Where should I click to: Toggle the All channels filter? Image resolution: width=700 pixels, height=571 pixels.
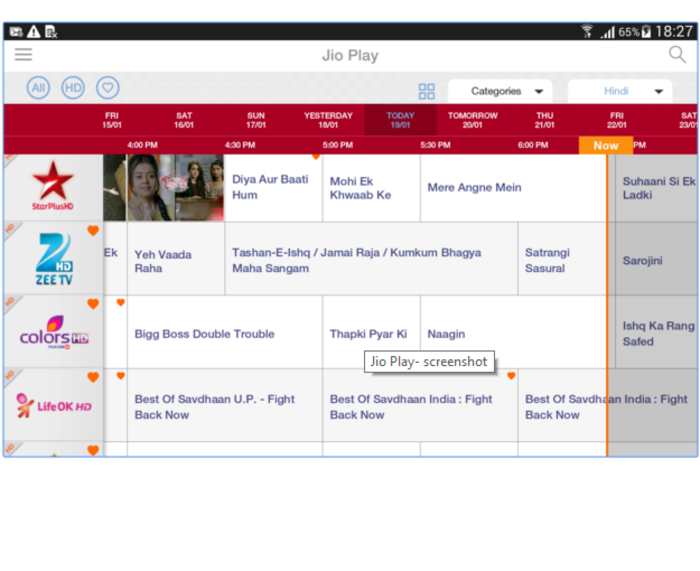click(38, 88)
